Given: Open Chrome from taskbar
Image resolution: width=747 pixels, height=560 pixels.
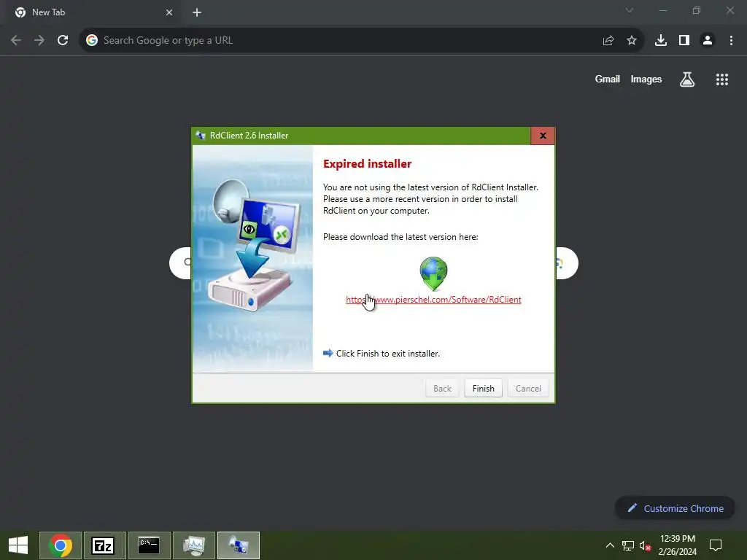Looking at the screenshot, I should pyautogui.click(x=61, y=545).
